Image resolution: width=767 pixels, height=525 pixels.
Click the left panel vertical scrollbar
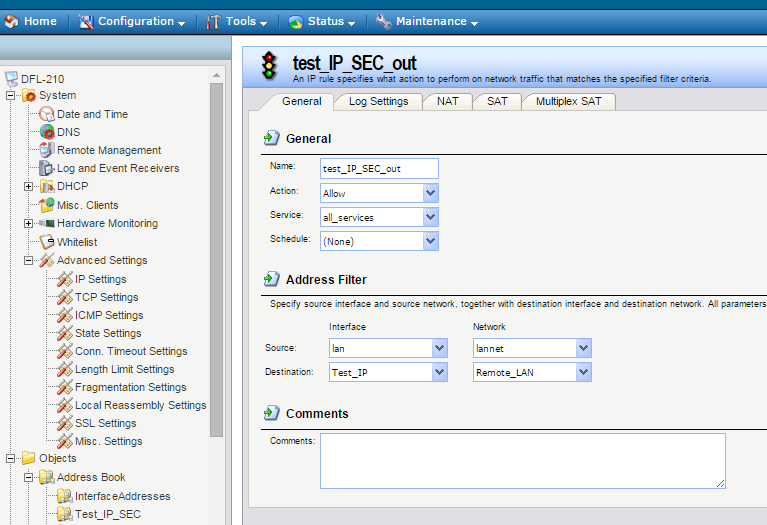tap(216, 260)
